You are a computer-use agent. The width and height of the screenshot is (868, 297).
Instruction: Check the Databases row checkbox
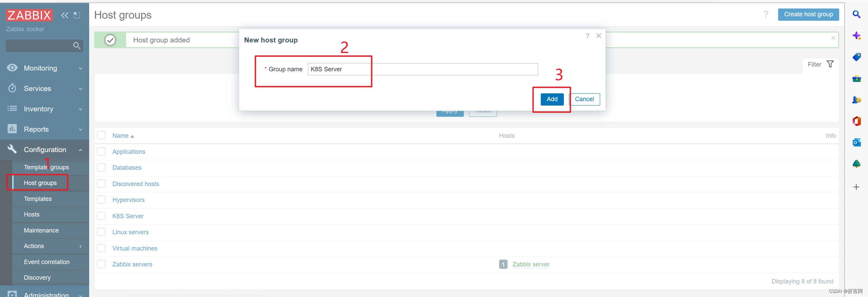[x=101, y=167]
